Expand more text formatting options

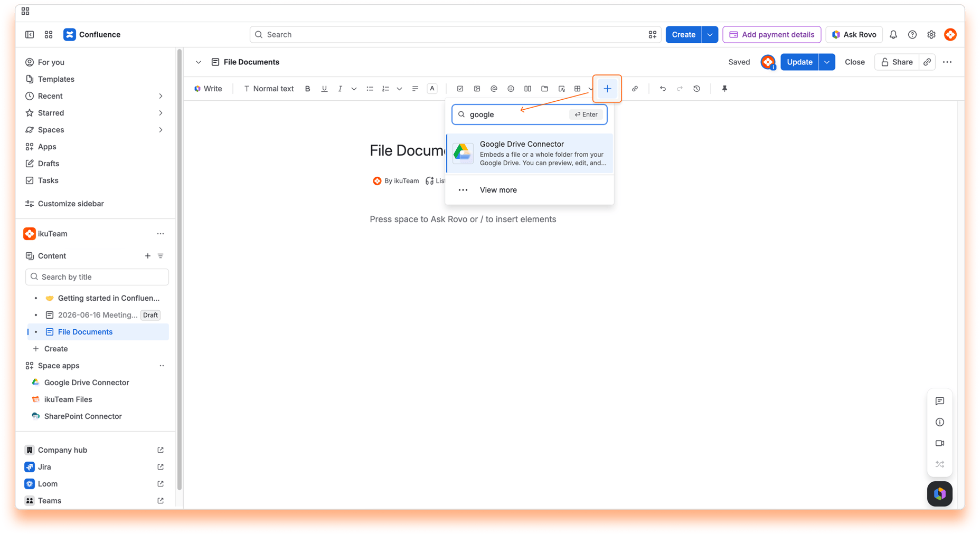(354, 89)
